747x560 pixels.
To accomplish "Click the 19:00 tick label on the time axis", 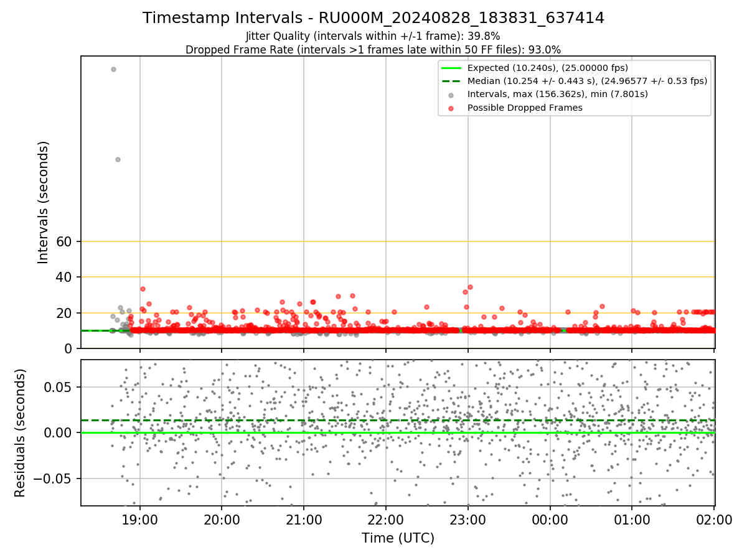I will [139, 520].
